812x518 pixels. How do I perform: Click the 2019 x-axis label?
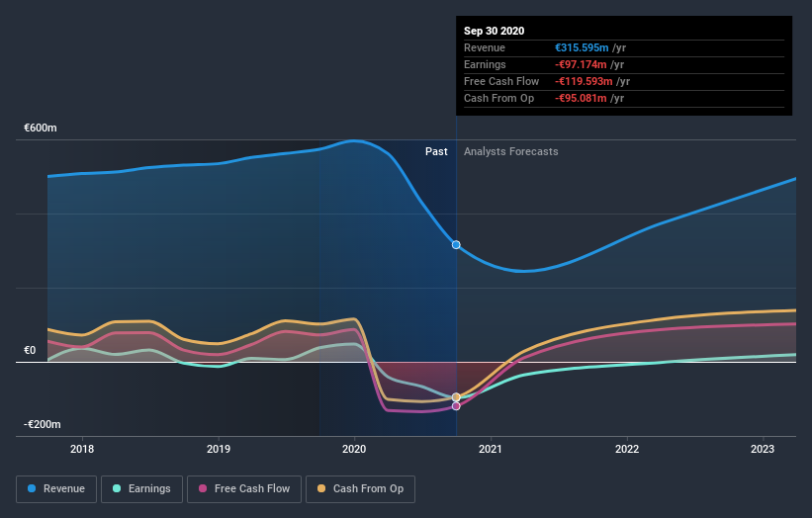tap(219, 449)
